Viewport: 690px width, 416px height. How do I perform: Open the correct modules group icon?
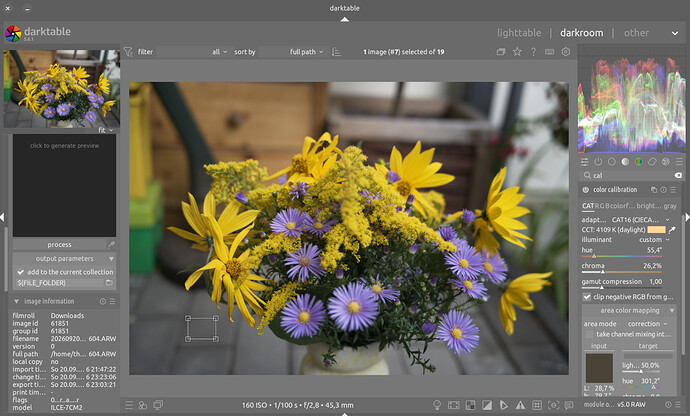coord(652,162)
